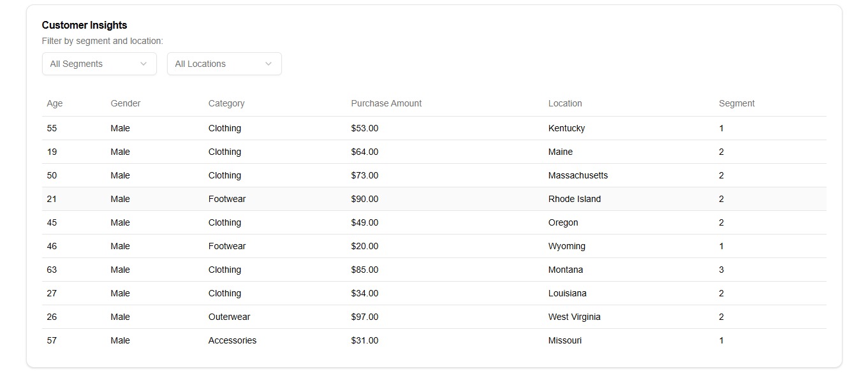Click the Outerwear category cell
868x376 pixels.
(x=230, y=317)
